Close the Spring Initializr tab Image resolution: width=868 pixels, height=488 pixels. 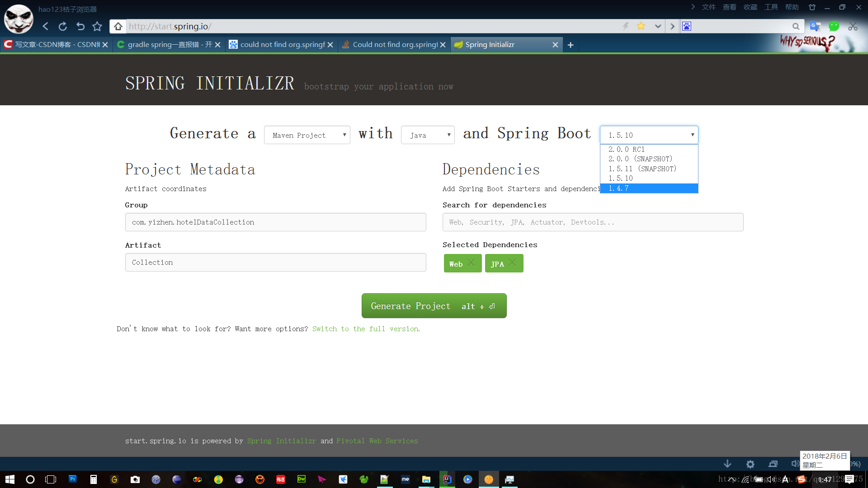(x=555, y=45)
